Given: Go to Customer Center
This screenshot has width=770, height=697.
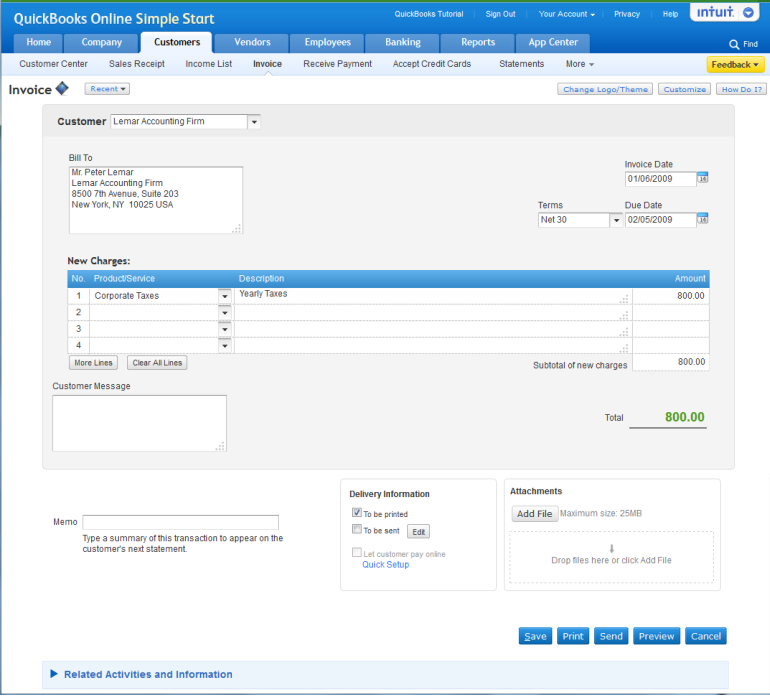Looking at the screenshot, I should click(54, 64).
